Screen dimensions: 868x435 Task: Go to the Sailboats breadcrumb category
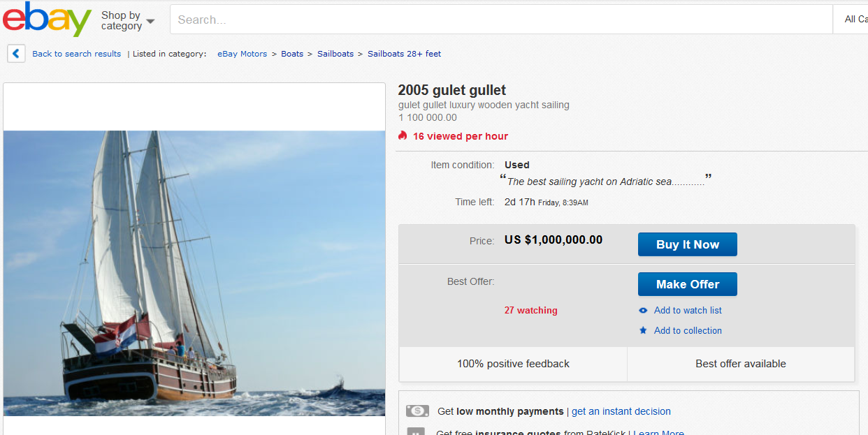(335, 54)
